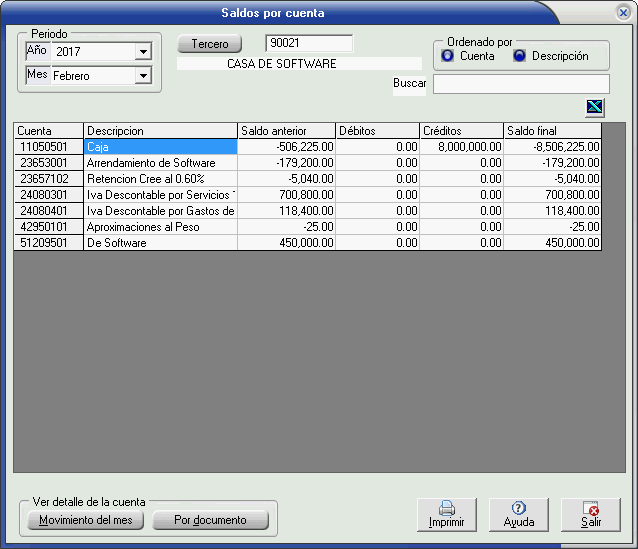638x549 pixels.
Task: Open Movimiento del mes detail
Action: tap(86, 520)
